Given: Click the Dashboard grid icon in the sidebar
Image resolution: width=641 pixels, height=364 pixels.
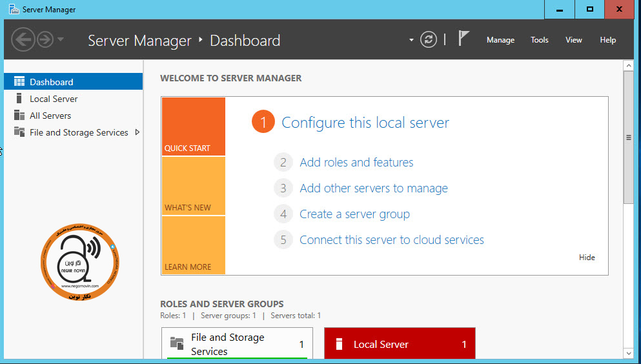Looking at the screenshot, I should click(x=19, y=82).
